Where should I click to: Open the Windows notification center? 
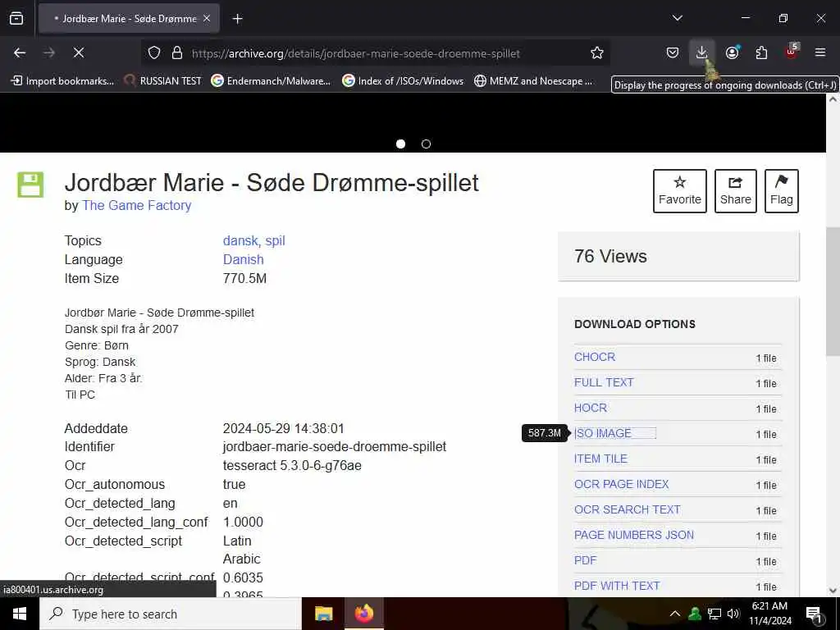(x=815, y=614)
